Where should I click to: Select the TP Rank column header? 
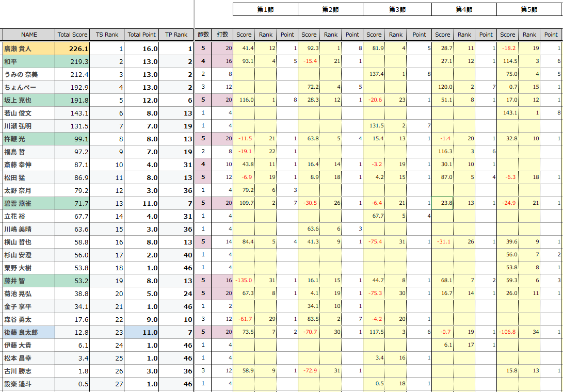[x=176, y=35]
